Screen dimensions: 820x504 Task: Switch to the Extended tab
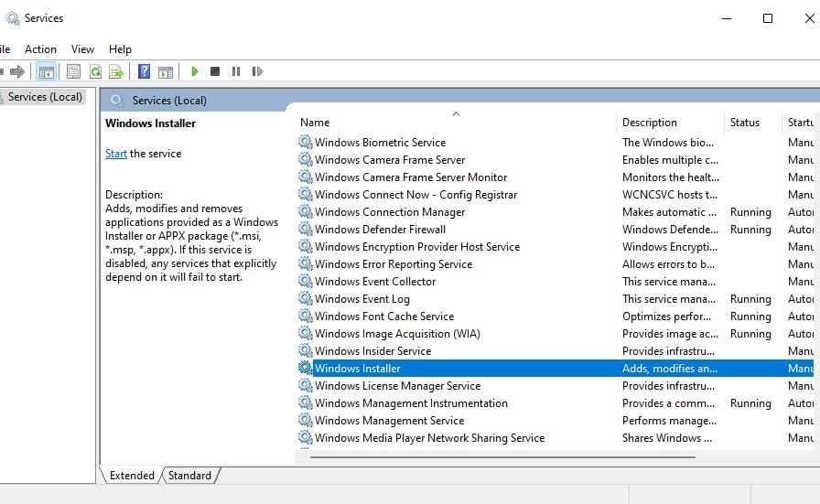[132, 476]
